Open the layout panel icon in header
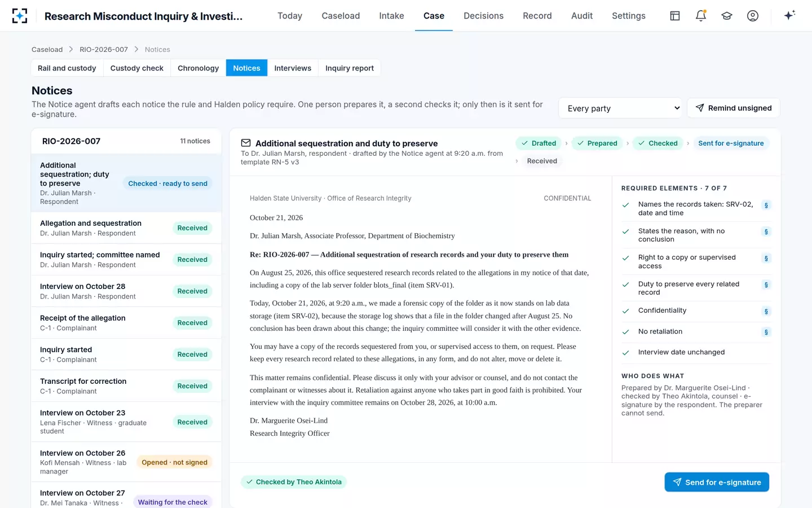Image resolution: width=812 pixels, height=508 pixels. click(675, 16)
